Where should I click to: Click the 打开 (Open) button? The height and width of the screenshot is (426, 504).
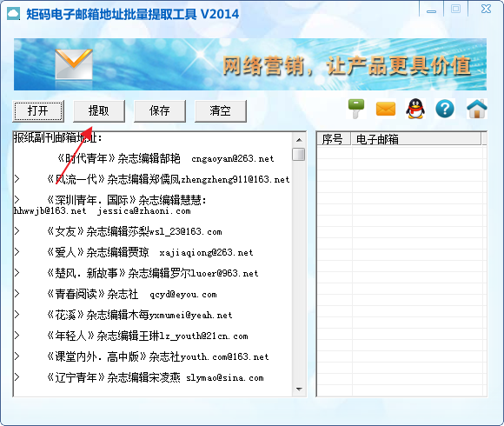(x=38, y=111)
